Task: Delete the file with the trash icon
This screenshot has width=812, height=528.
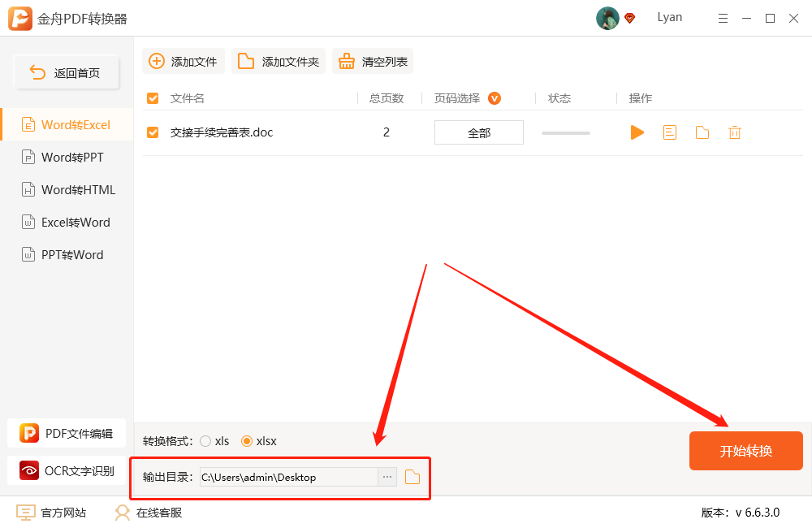Action: click(x=734, y=132)
